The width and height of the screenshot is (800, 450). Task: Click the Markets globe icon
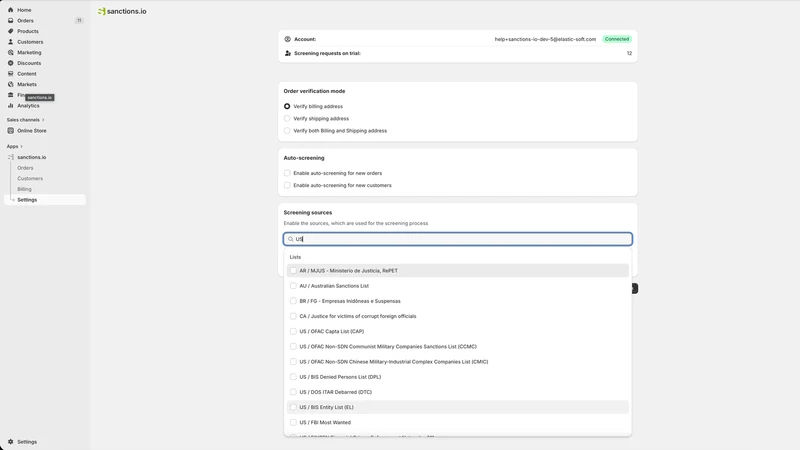click(10, 84)
